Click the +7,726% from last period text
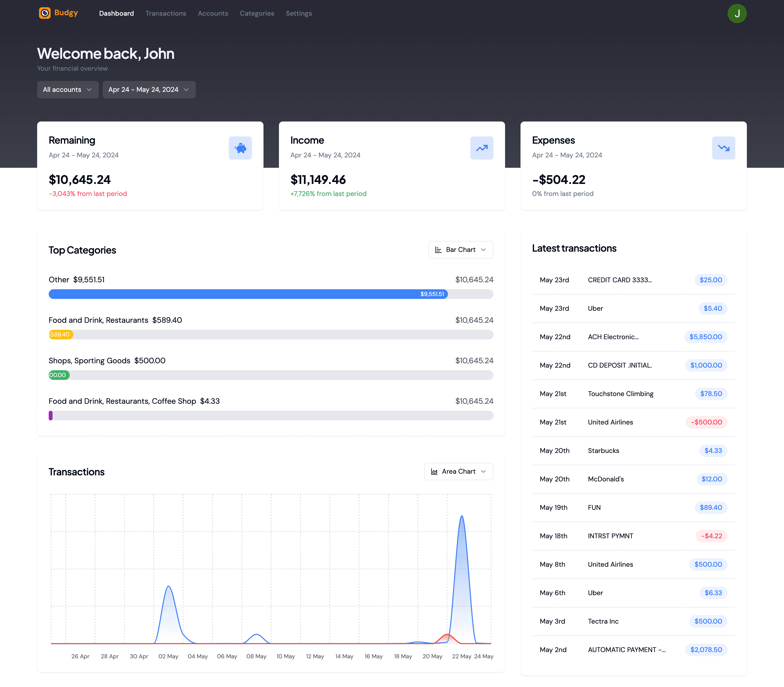Image resolution: width=784 pixels, height=687 pixels. click(329, 194)
